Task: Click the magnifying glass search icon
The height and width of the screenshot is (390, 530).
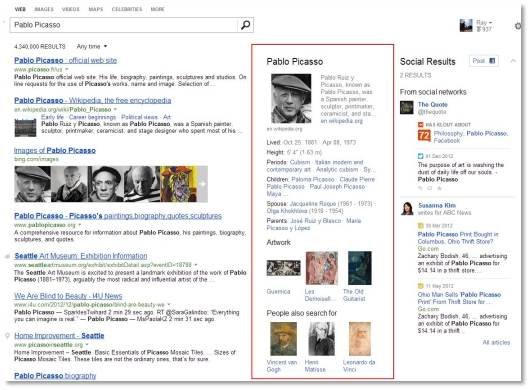Action: tap(246, 25)
